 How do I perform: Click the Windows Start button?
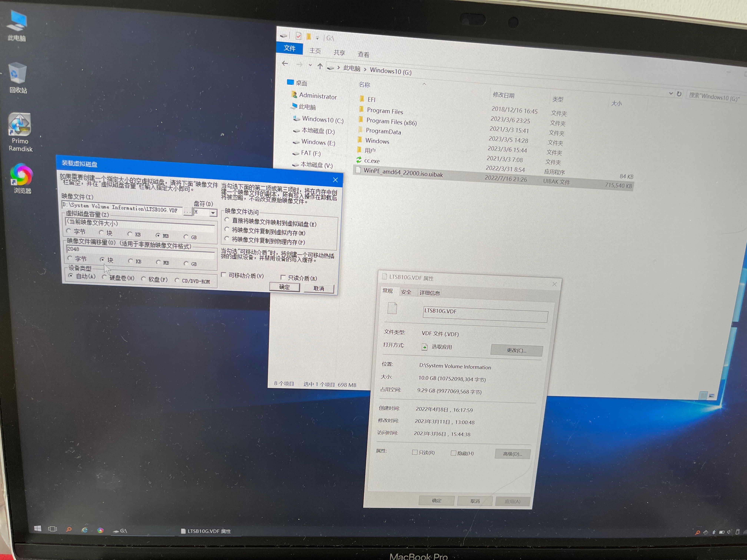[x=38, y=528]
